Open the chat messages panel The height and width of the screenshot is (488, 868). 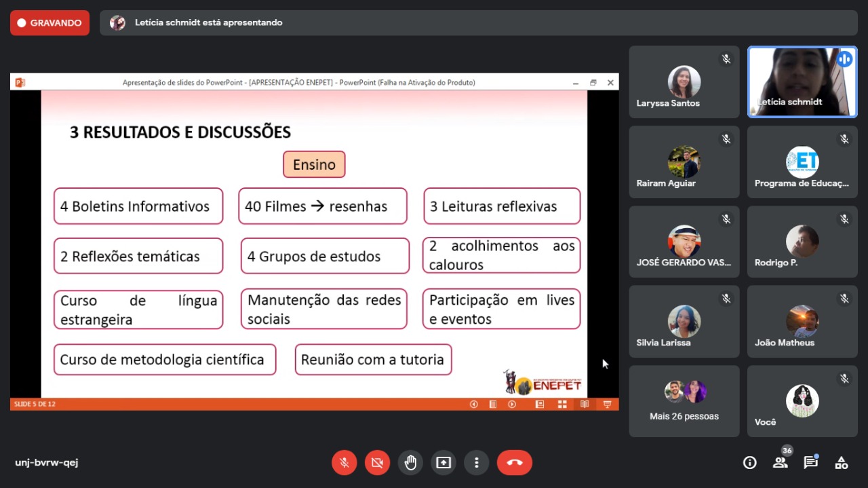810,463
